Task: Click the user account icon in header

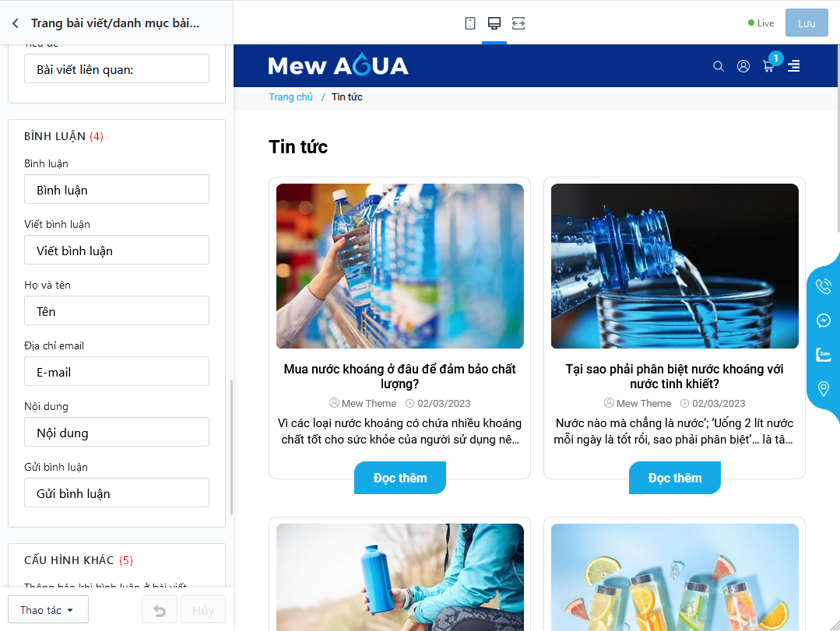Action: (743, 66)
